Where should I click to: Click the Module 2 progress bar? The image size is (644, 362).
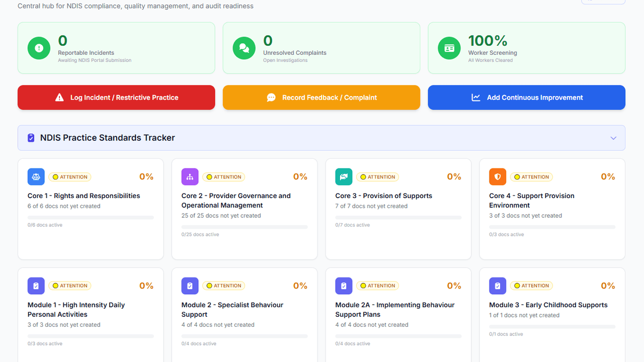coord(245,336)
